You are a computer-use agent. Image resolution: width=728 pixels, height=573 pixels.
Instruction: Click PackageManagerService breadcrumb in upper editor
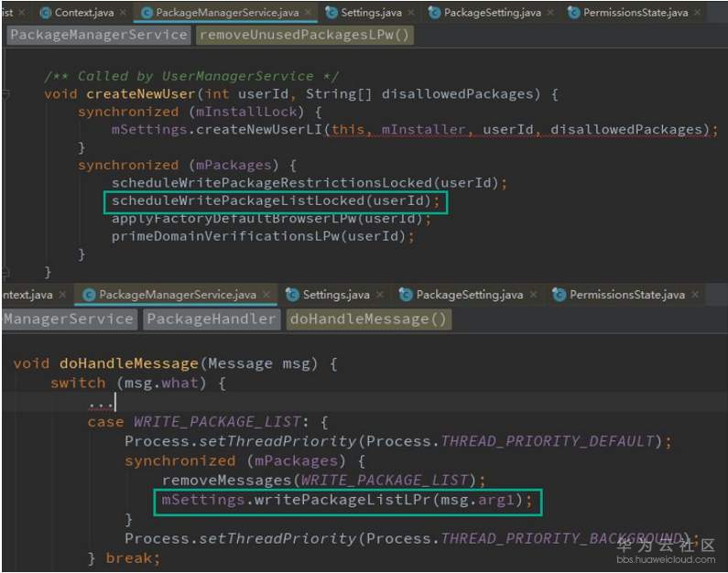tap(98, 35)
